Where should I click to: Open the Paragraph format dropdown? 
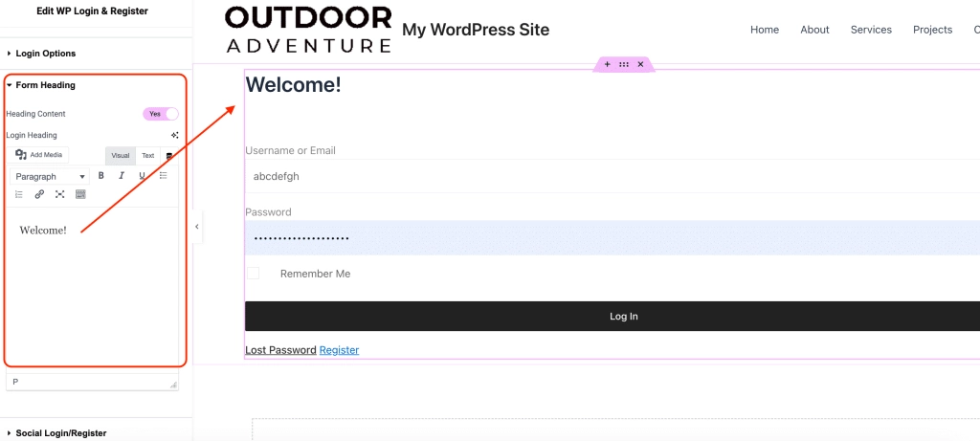(x=50, y=177)
